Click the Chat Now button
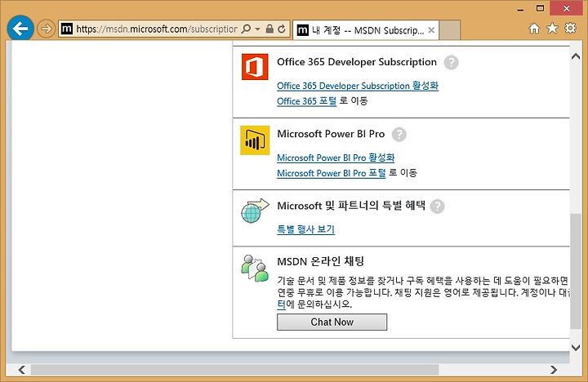 (332, 322)
